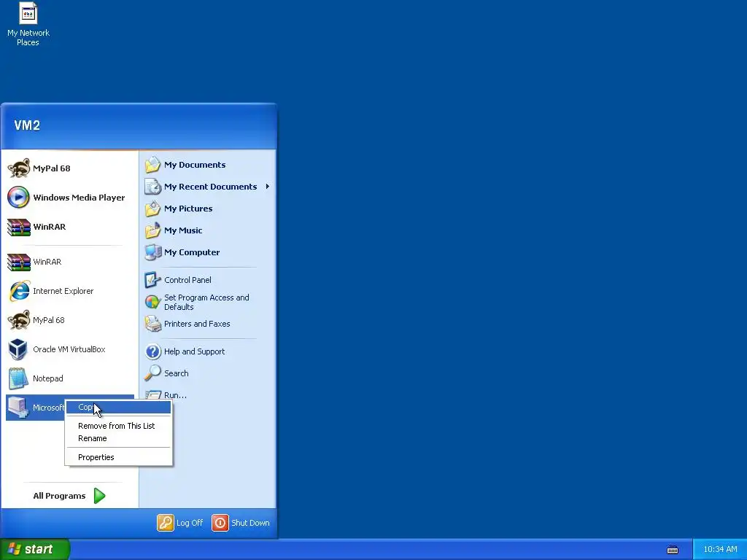Viewport: 747px width, 560px height.
Task: Open My Network Places desktop icon
Action: point(28,24)
